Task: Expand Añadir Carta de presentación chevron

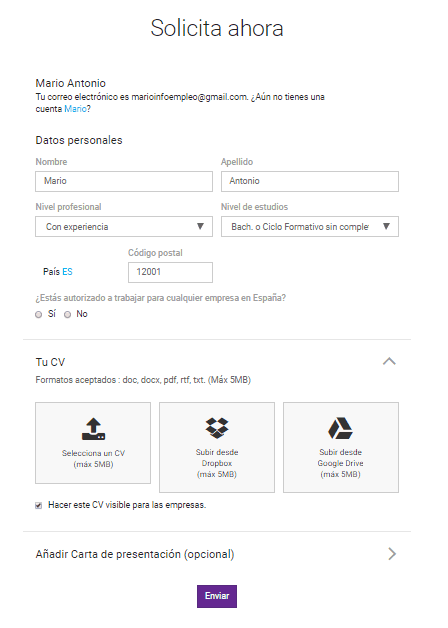Action: (392, 554)
